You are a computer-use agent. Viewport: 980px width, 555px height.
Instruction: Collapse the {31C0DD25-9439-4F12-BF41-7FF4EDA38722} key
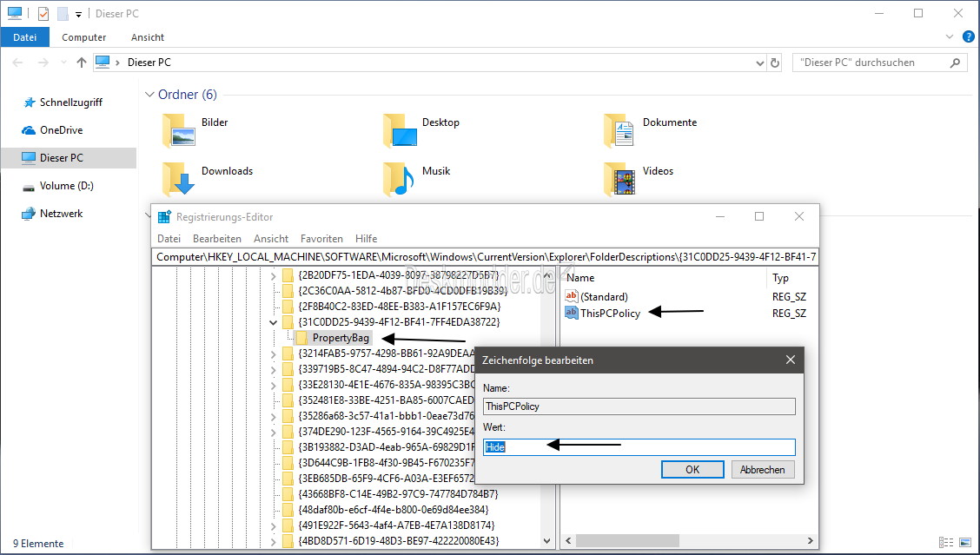pos(273,322)
